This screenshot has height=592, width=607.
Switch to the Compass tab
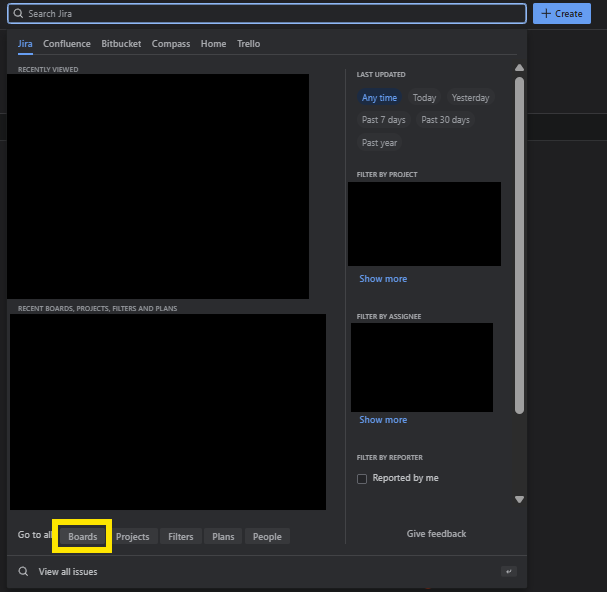pyautogui.click(x=171, y=44)
